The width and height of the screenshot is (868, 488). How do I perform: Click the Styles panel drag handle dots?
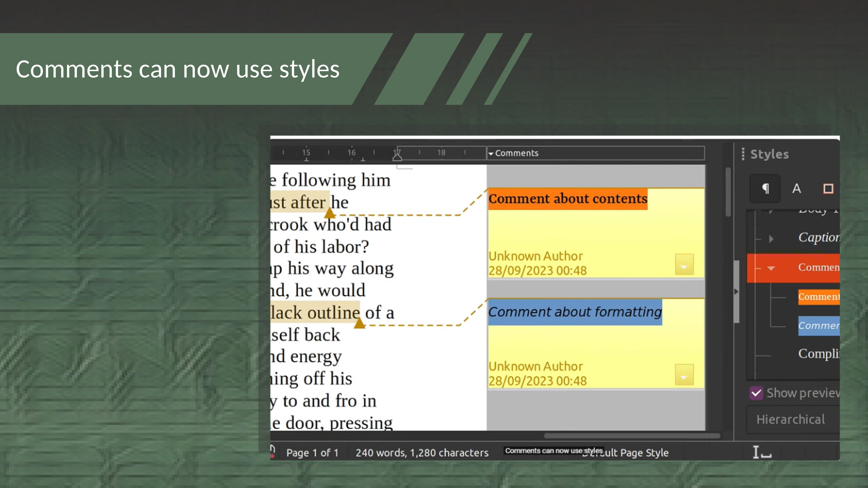(743, 154)
